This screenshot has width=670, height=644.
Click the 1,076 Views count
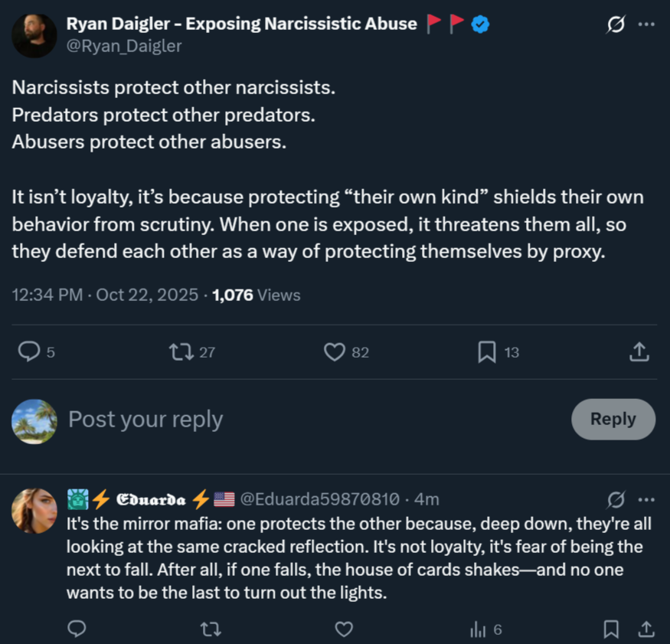(257, 295)
